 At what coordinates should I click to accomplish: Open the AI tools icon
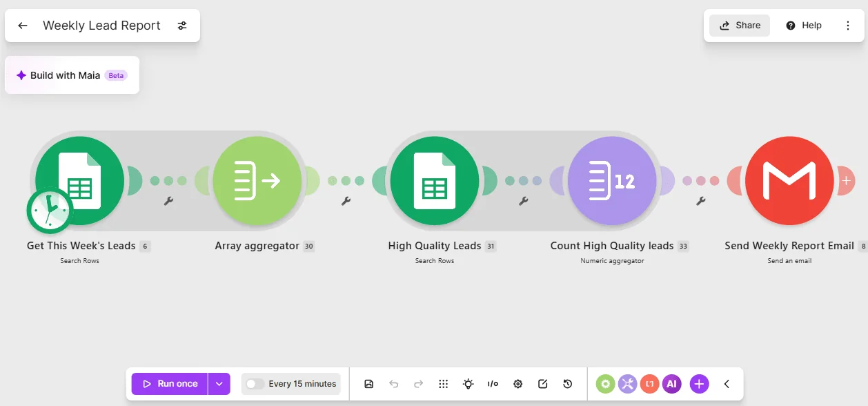[x=671, y=384]
